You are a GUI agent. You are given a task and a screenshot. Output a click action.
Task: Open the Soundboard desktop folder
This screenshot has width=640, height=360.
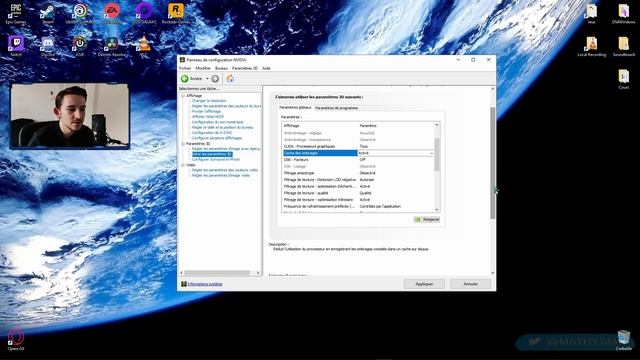(624, 46)
